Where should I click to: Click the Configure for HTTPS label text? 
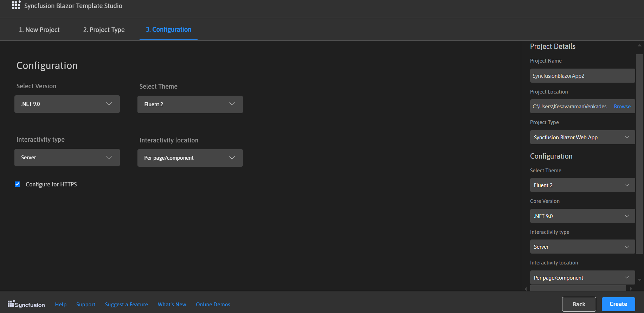click(51, 184)
